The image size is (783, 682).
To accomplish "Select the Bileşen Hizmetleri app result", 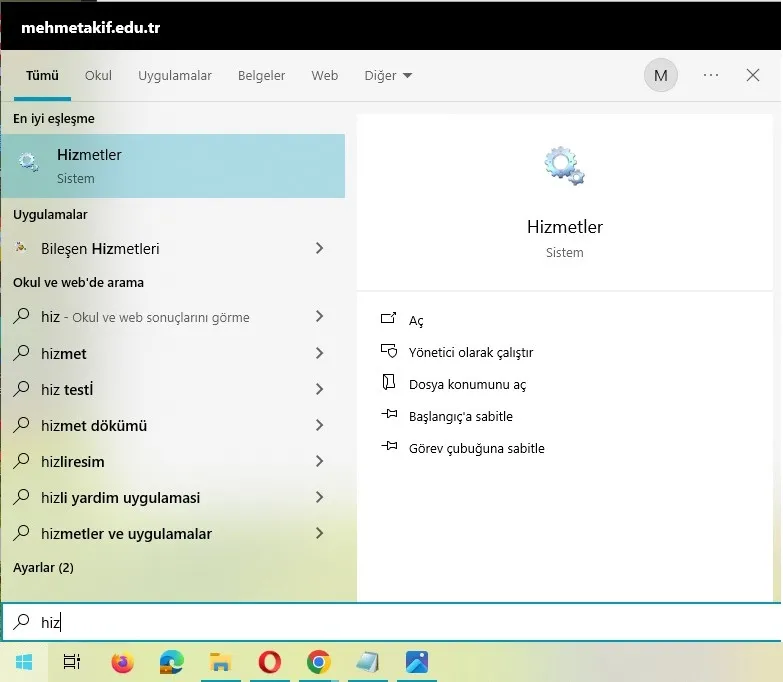I will 173,248.
